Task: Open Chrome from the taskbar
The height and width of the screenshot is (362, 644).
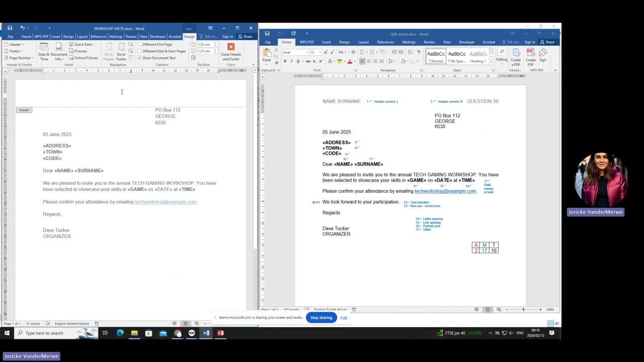Action: click(178, 333)
